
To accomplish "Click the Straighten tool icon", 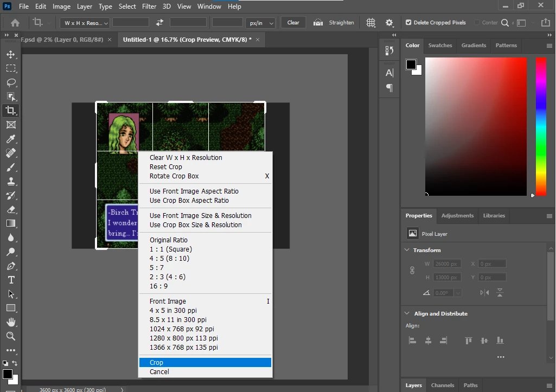I will (x=318, y=23).
